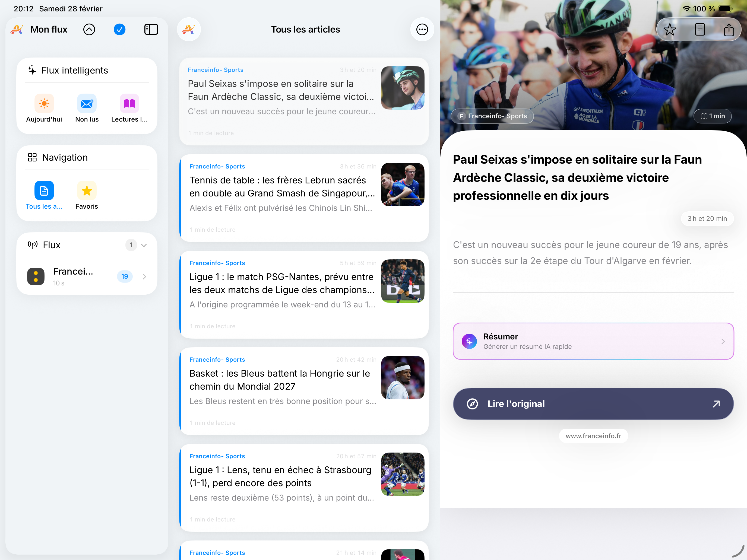Tap the battery indicator in status bar

pos(725,9)
